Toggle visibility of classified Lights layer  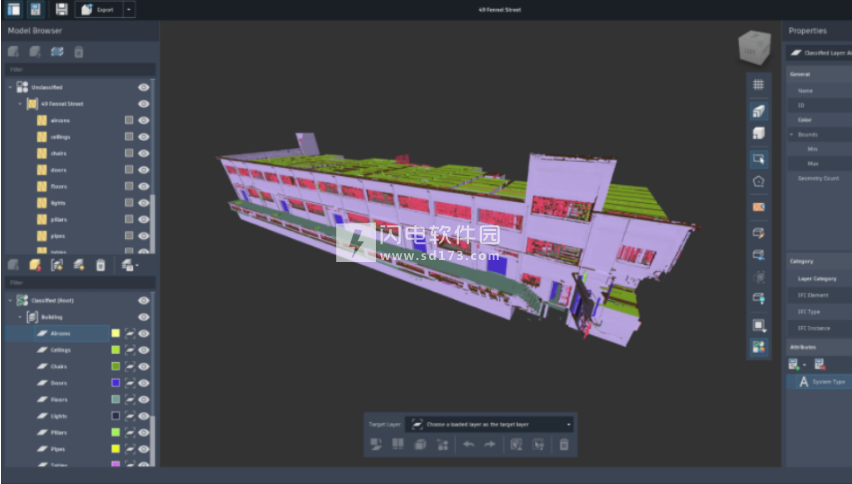[144, 415]
